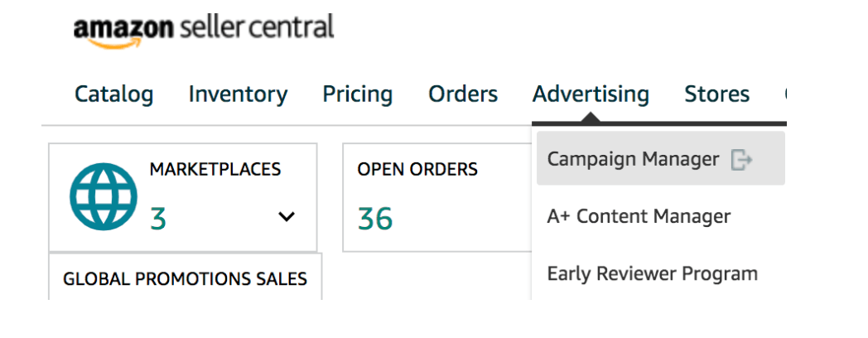The image size is (868, 338).
Task: Open the Catalog menu
Action: pyautogui.click(x=114, y=94)
